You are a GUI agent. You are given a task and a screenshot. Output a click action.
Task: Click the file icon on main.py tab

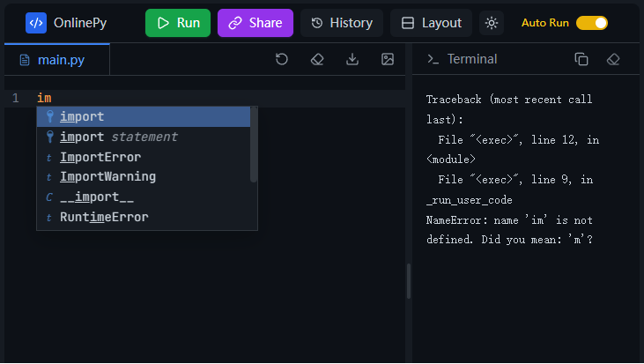(x=25, y=60)
